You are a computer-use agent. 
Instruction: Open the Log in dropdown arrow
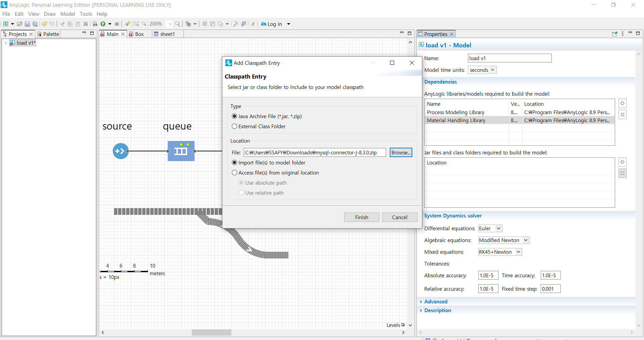coord(288,24)
